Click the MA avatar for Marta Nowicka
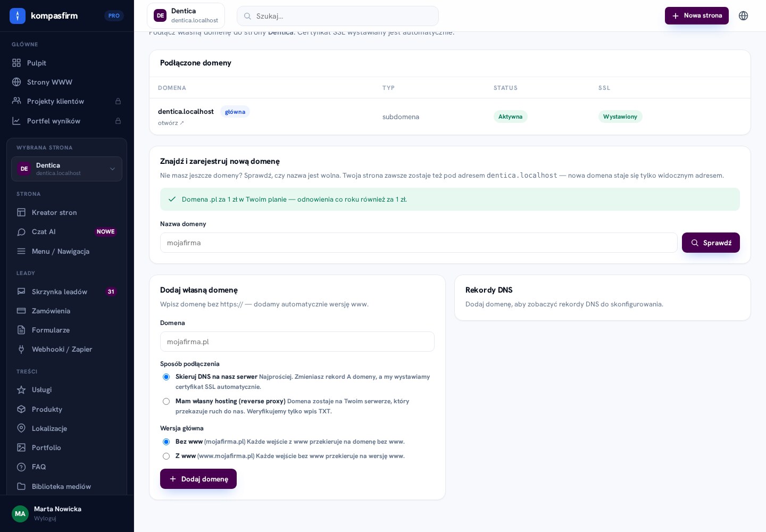This screenshot has height=532, width=766. pos(20,514)
